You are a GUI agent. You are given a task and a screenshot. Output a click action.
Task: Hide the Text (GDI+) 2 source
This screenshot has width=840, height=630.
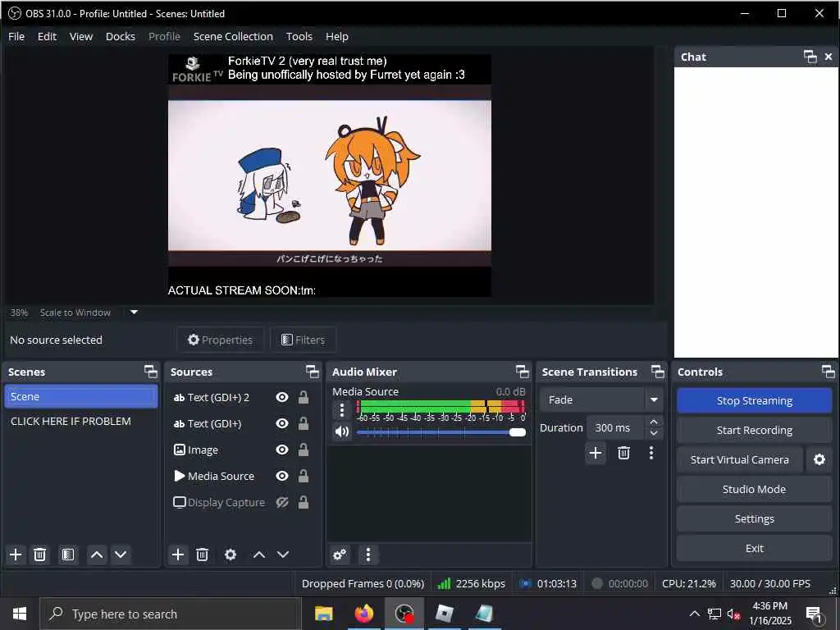click(x=282, y=398)
